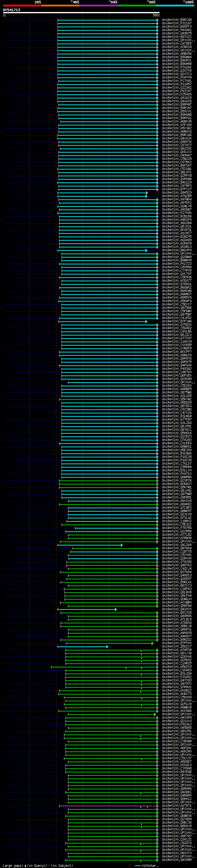
Task: Select the UniRef100_P49382 label
Action: [x=176, y=369]
